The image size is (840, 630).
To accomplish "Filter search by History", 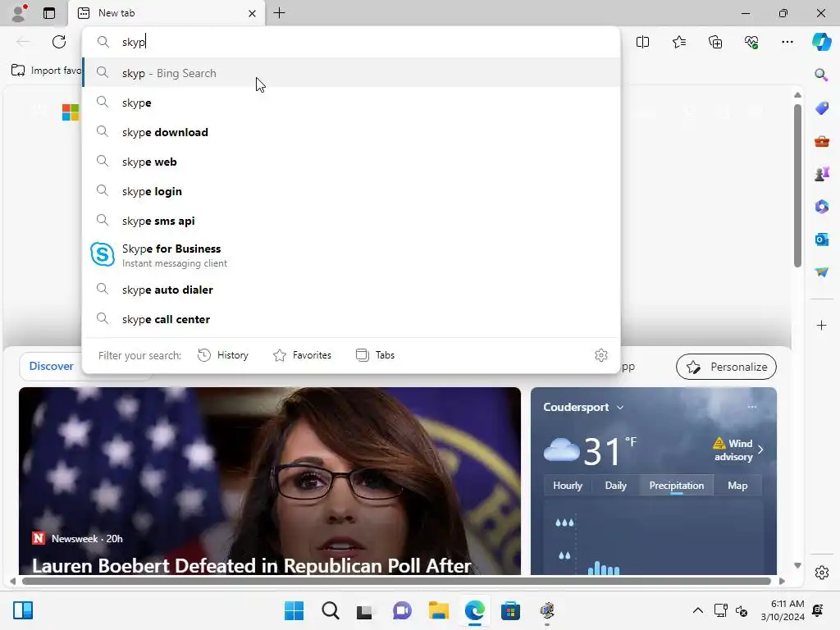I will tap(223, 355).
